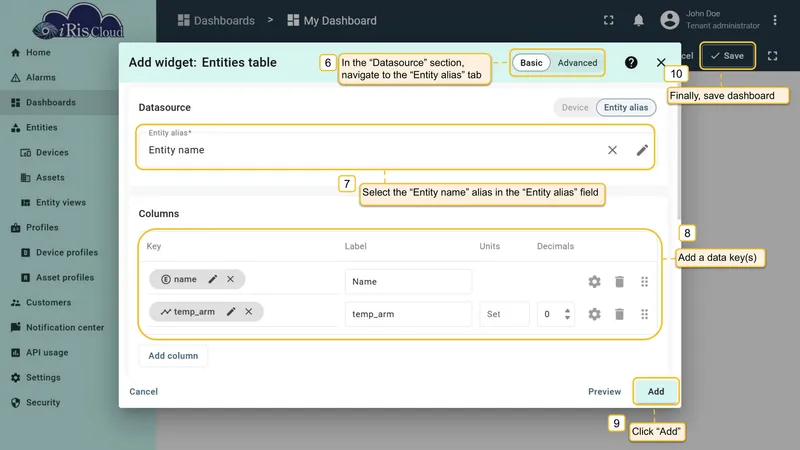The image size is (800, 450).
Task: Increase the Decimals stepper for temp_arm
Action: pyautogui.click(x=567, y=311)
